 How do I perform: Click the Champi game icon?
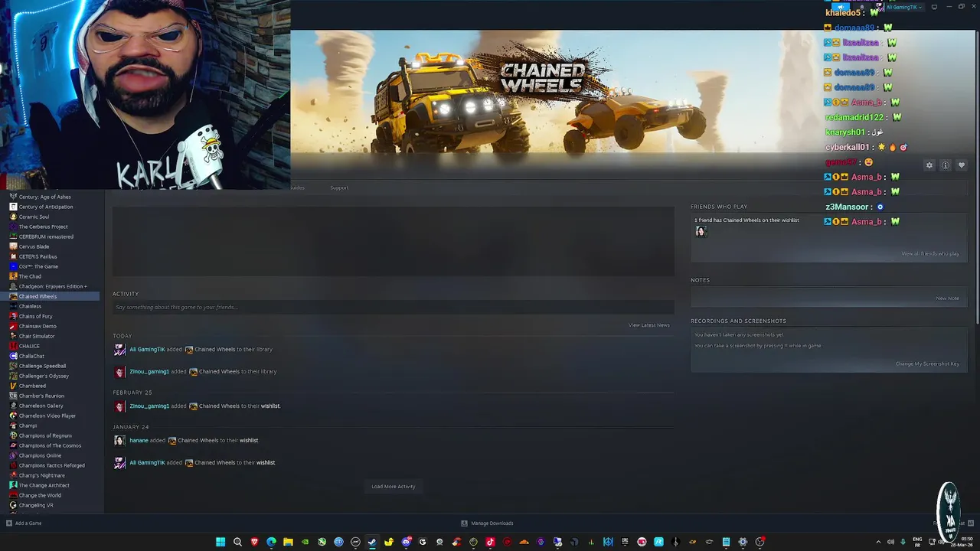click(x=13, y=425)
